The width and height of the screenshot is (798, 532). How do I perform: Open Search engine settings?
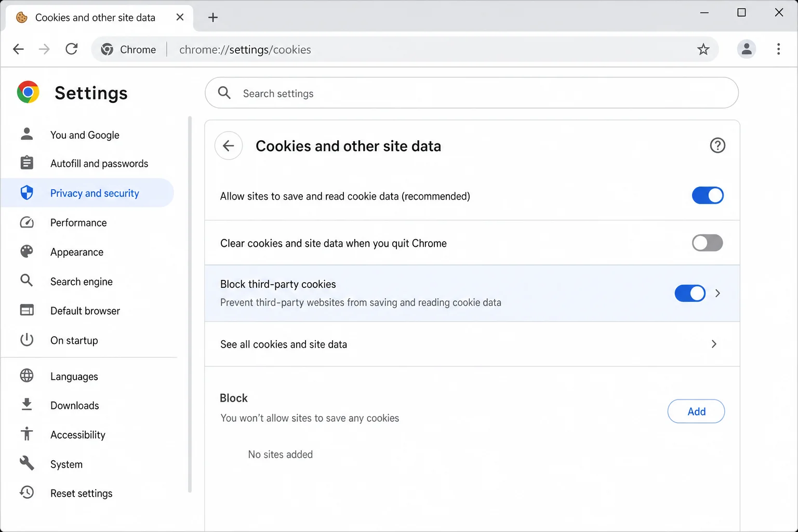click(x=87, y=281)
